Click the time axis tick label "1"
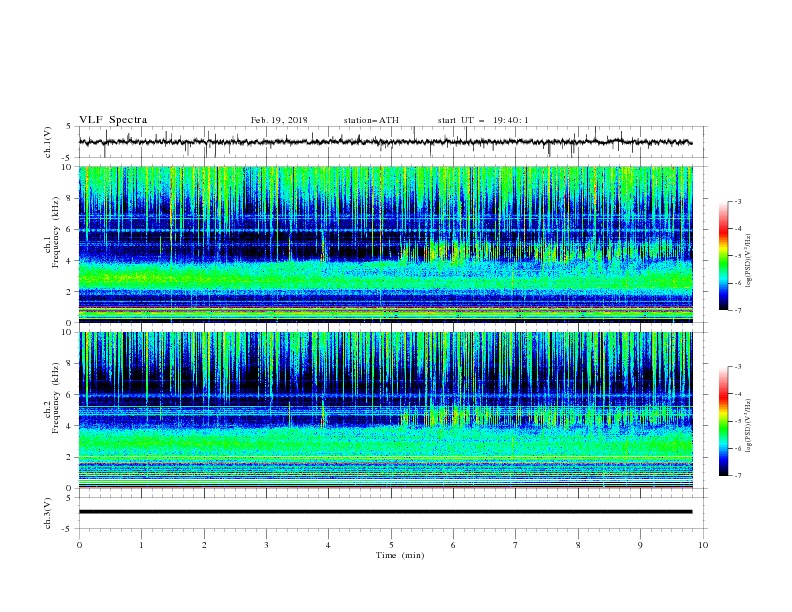Viewport: 792px width, 612px height. pos(141,545)
